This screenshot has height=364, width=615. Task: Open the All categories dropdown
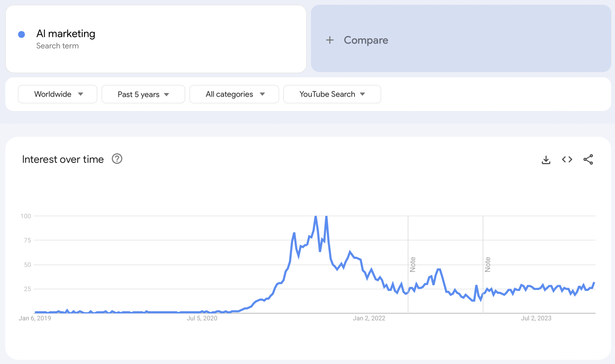click(234, 94)
